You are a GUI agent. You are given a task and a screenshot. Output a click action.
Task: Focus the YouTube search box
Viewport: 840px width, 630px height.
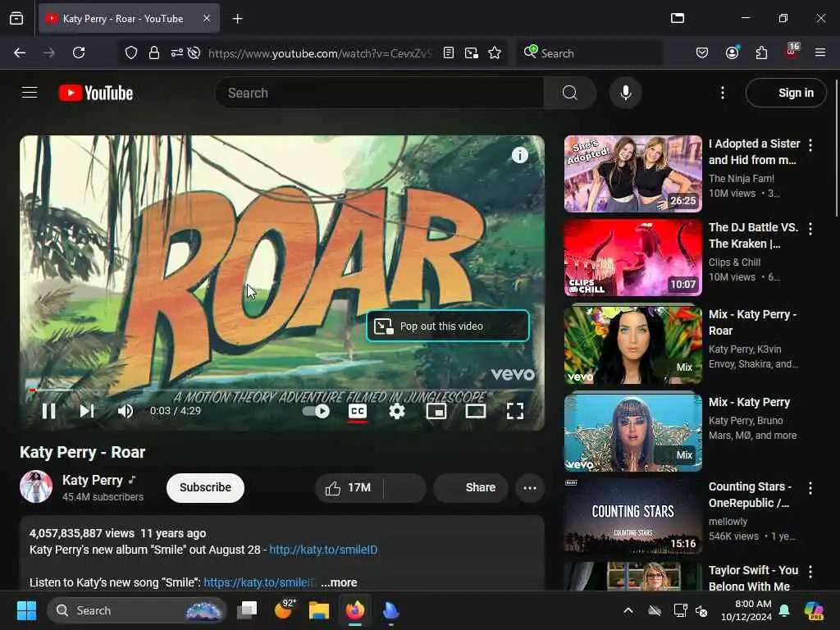point(379,93)
